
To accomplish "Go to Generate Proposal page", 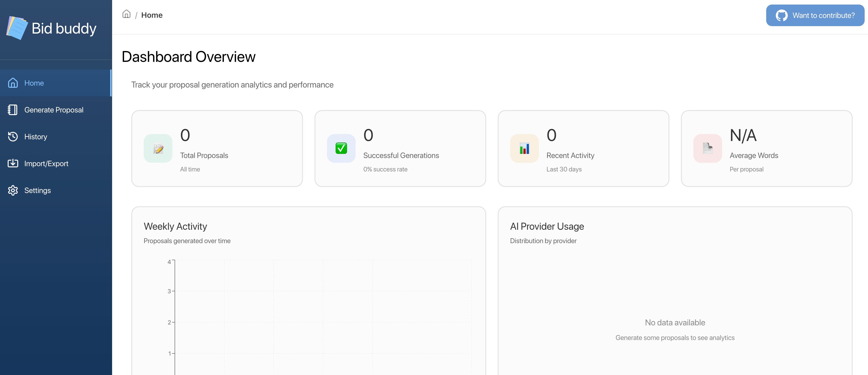I will 54,110.
